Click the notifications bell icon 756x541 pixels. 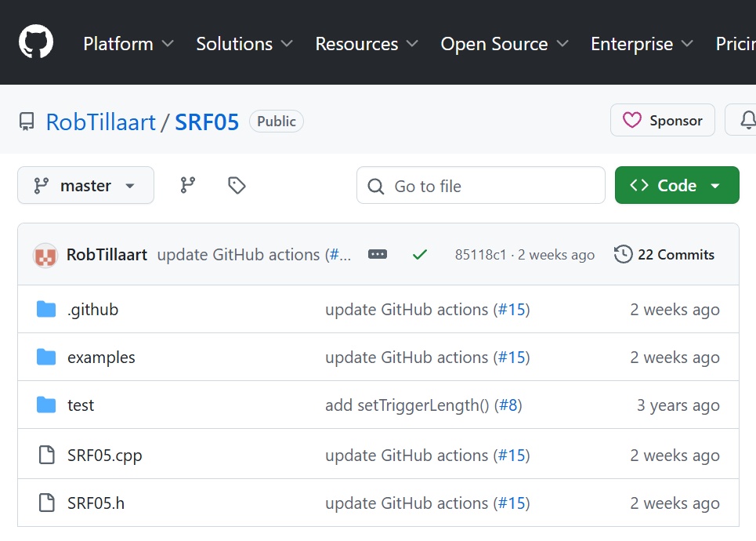747,120
